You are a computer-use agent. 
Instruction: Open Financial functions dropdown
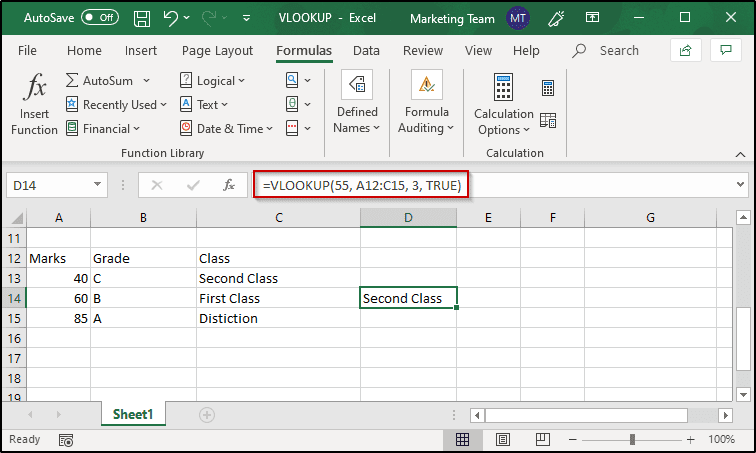103,129
